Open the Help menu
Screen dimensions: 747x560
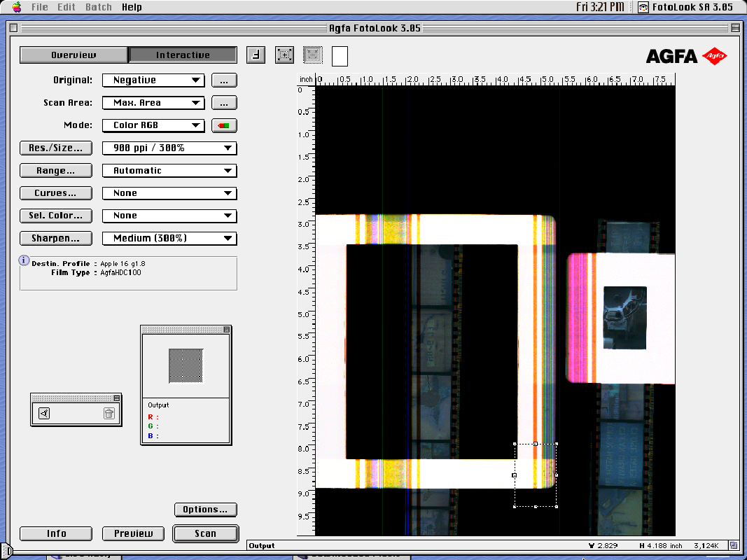click(132, 7)
